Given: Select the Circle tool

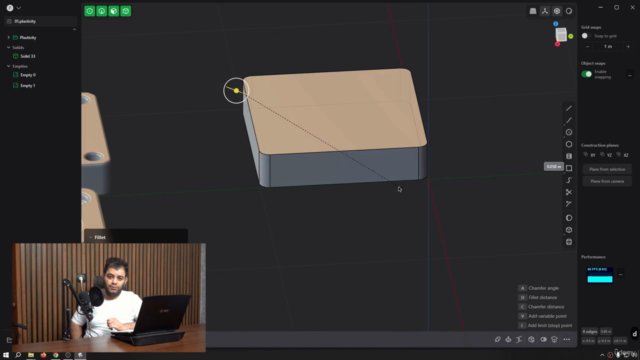Looking at the screenshot, I should click(569, 132).
